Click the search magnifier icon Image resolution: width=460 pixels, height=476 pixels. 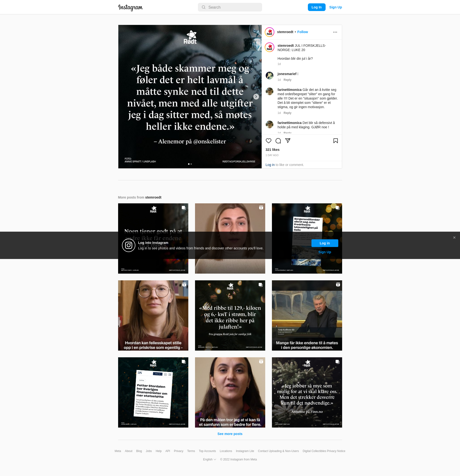[204, 7]
